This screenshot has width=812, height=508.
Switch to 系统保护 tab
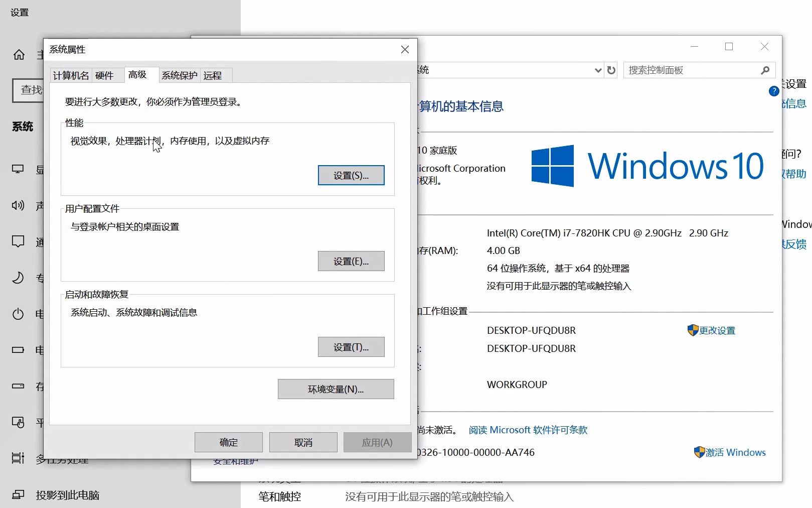pos(180,75)
